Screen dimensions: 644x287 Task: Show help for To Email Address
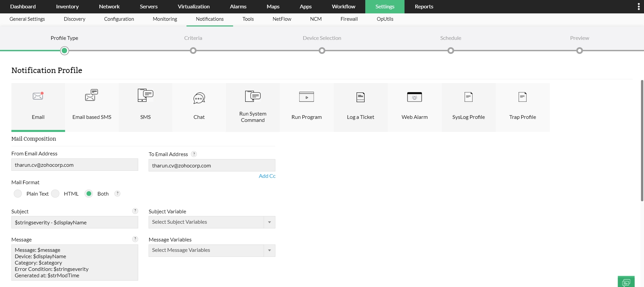point(194,154)
